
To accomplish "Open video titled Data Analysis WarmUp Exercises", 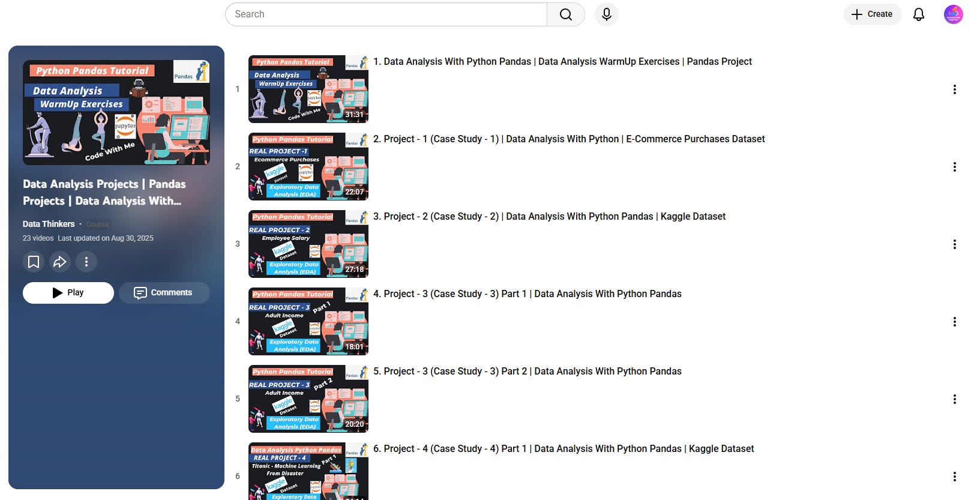I will coord(562,61).
